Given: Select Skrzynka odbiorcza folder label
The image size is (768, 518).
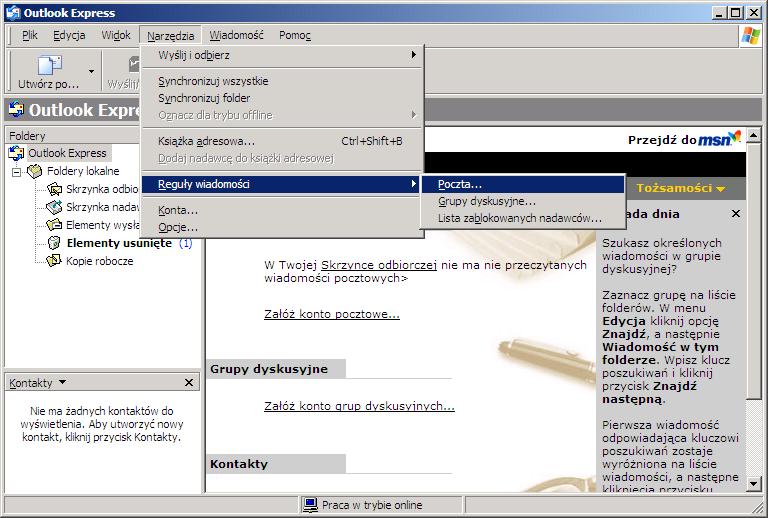Looking at the screenshot, I should (x=102, y=189).
